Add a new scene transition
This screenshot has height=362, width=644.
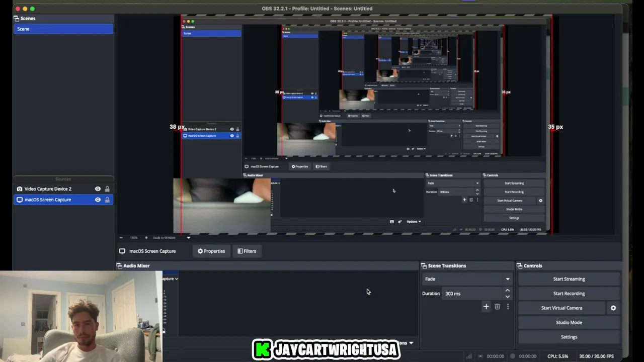point(486,307)
